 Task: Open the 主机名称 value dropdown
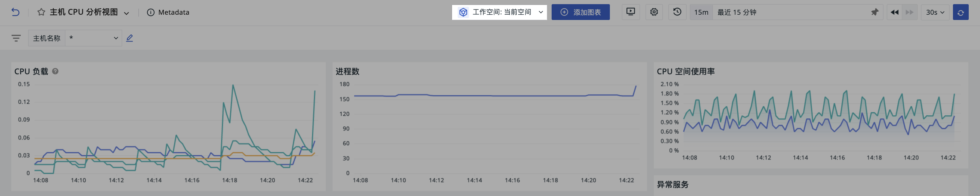[94, 38]
